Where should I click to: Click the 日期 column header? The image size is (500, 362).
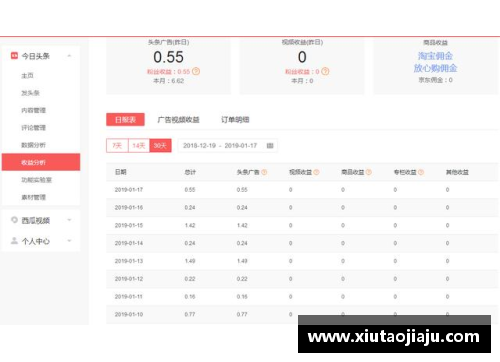point(121,172)
